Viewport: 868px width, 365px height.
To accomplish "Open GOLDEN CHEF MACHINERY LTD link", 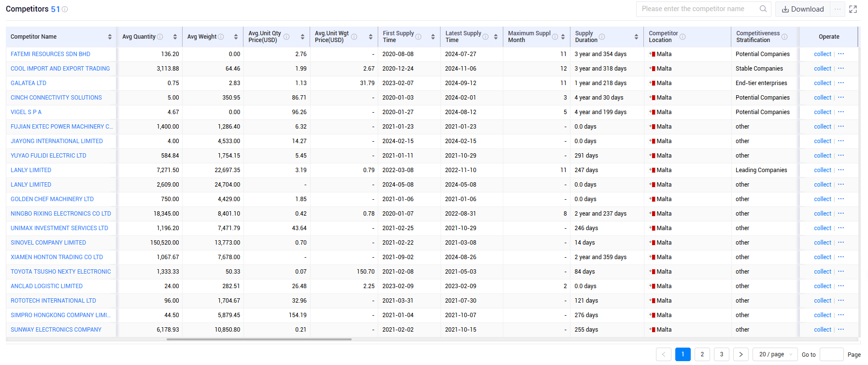I will point(52,199).
